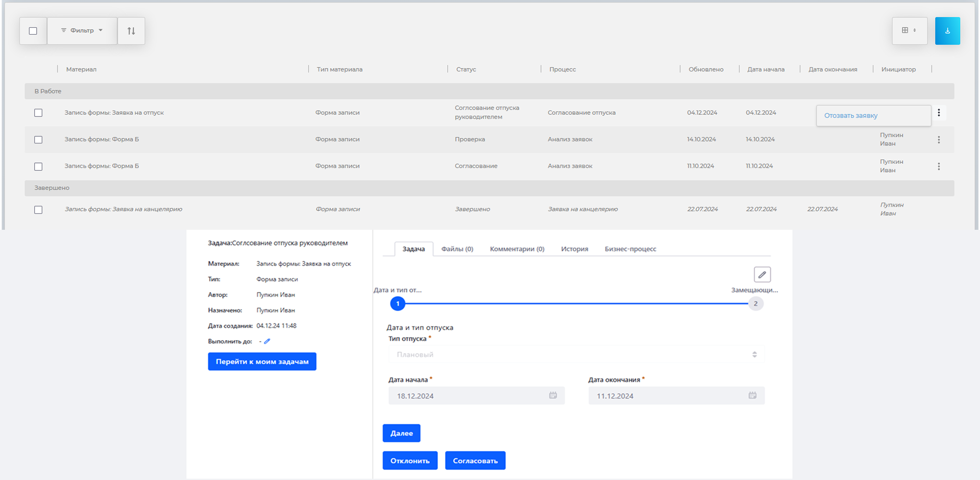Open the Тип отпуска Плановый combo box
Viewport: 980px width, 480px height.
(x=576, y=354)
